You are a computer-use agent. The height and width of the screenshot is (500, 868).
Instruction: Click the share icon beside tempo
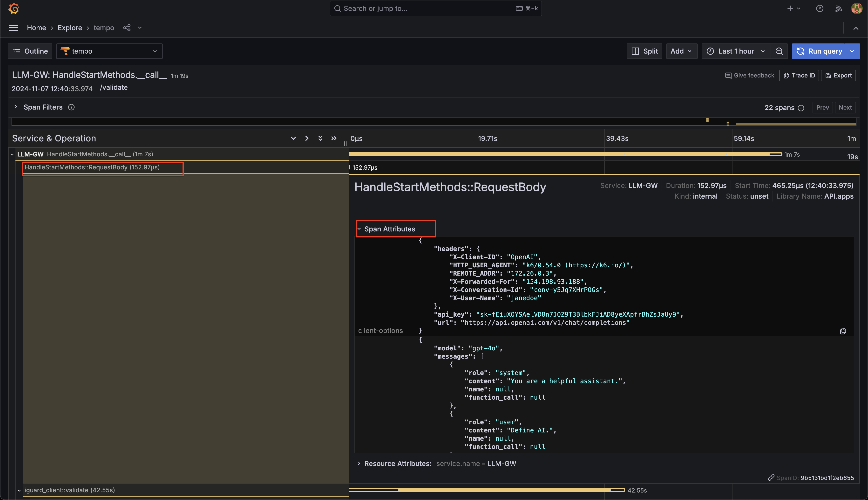tap(127, 28)
